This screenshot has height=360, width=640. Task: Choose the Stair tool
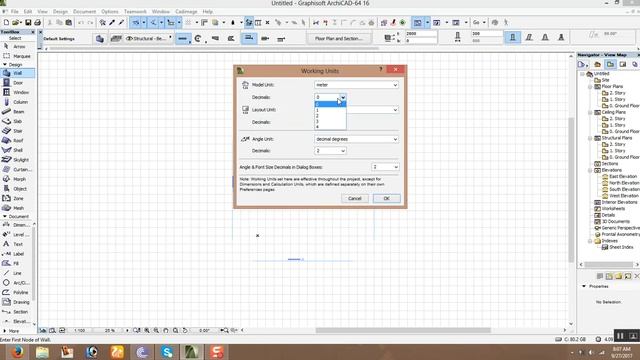[17, 131]
